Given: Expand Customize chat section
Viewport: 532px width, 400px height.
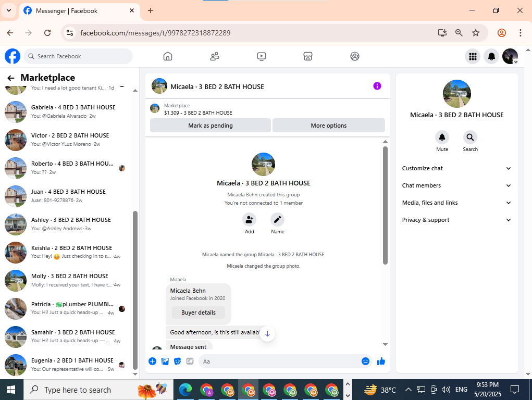Looking at the screenshot, I should tap(456, 168).
